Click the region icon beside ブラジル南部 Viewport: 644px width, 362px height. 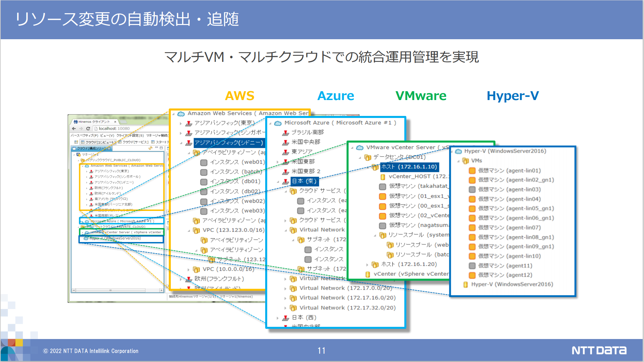point(286,133)
